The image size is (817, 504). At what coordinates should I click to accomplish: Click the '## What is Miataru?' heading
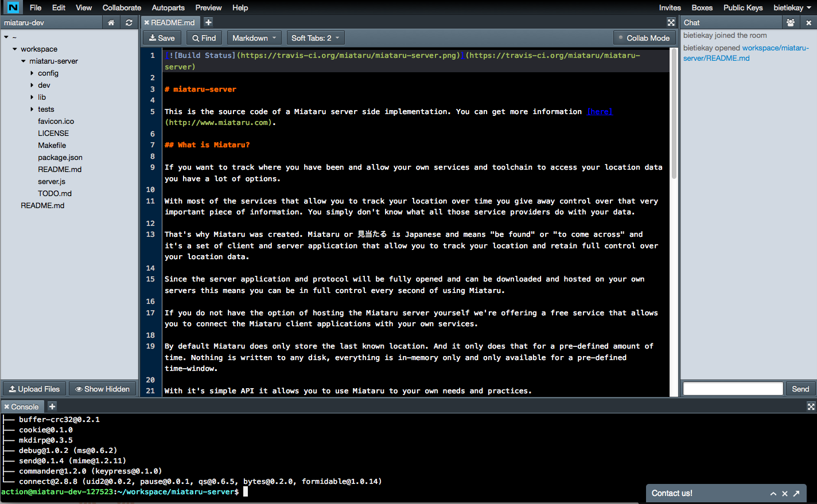tap(207, 145)
